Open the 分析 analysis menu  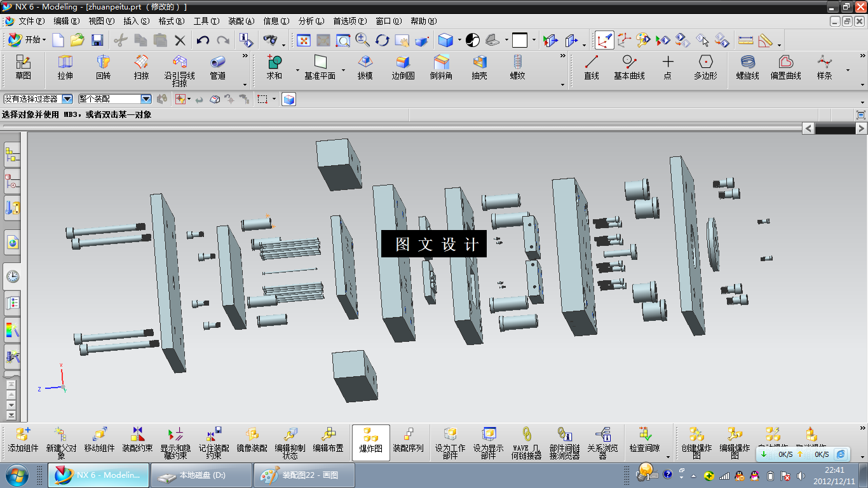311,21
